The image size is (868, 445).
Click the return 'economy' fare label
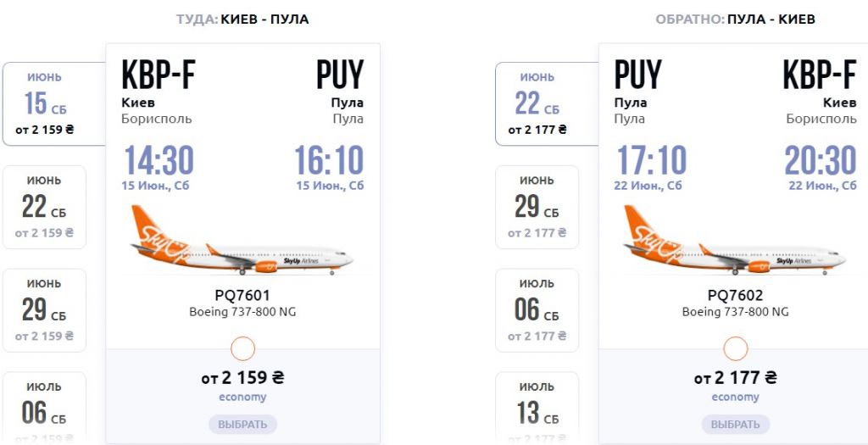point(736,397)
